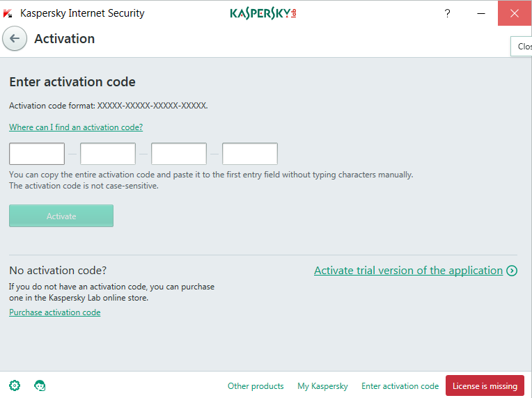Open 'Where can I find an activation code?' link
This screenshot has width=532, height=398.
pos(76,127)
